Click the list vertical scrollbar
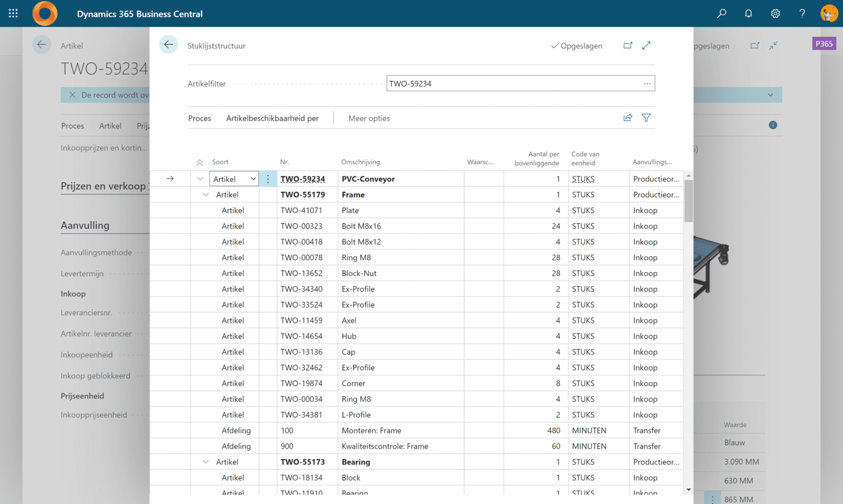843x504 pixels. coord(689,201)
